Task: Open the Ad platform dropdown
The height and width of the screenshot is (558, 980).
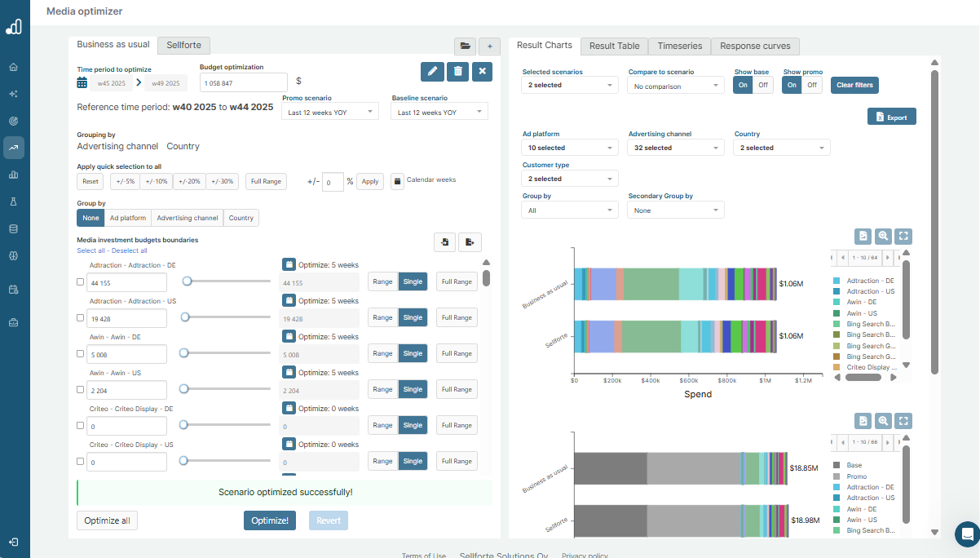Action: (569, 148)
